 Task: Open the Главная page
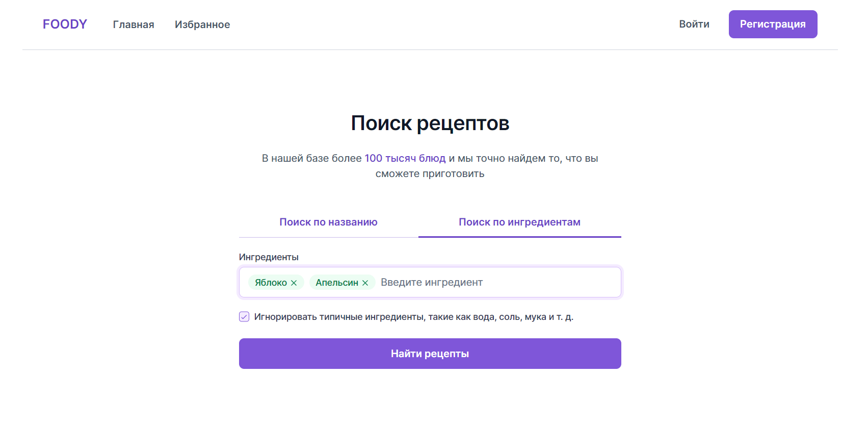[133, 24]
